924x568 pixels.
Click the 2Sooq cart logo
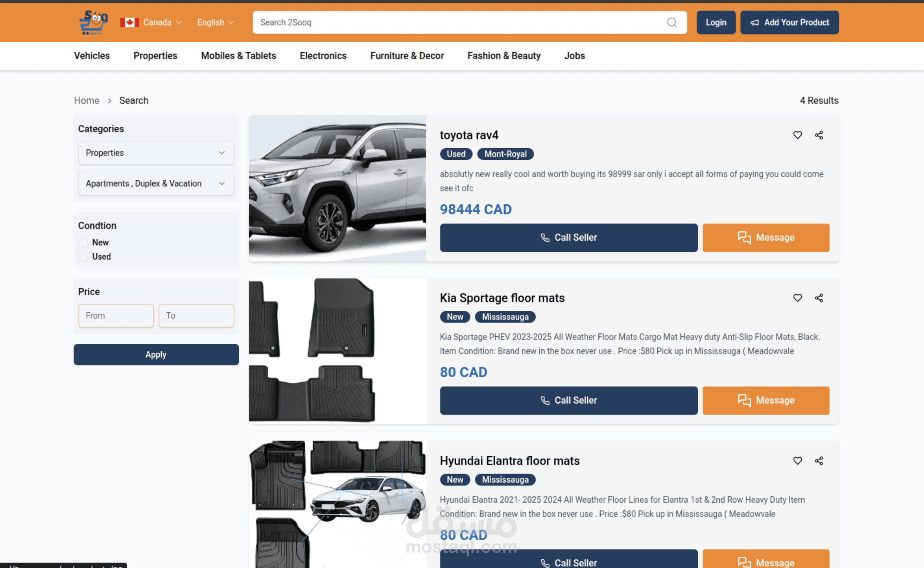coord(94,22)
